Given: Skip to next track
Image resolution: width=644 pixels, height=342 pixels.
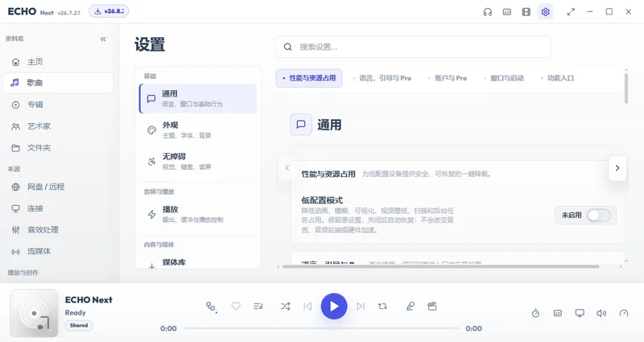Looking at the screenshot, I should coord(361,307).
